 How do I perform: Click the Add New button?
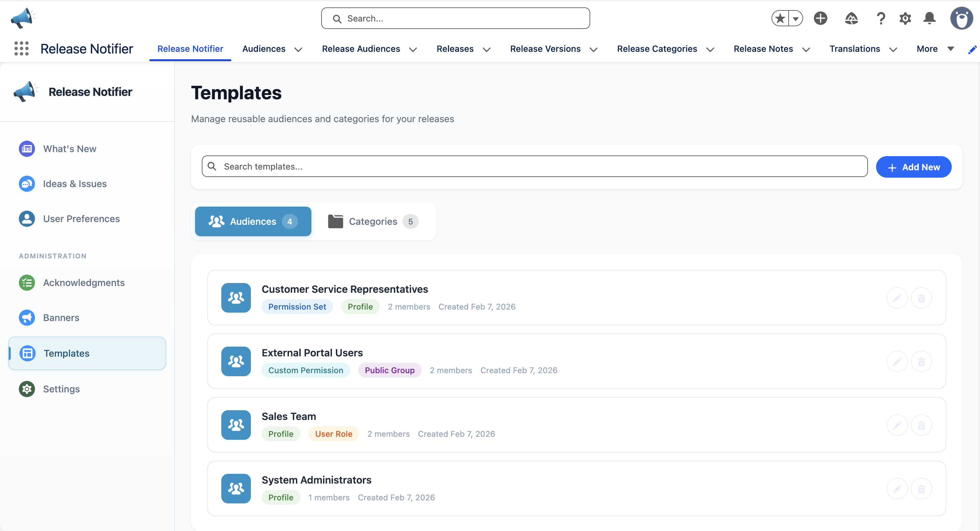click(914, 167)
